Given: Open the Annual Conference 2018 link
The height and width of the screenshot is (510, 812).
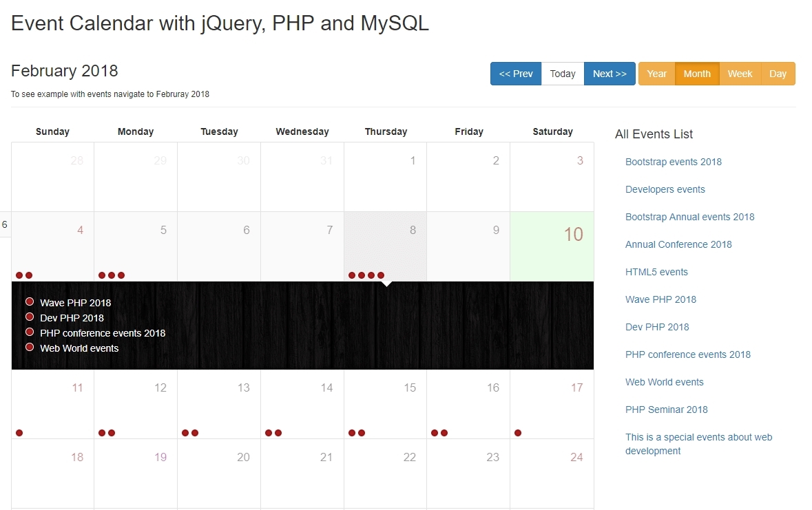Looking at the screenshot, I should point(678,244).
